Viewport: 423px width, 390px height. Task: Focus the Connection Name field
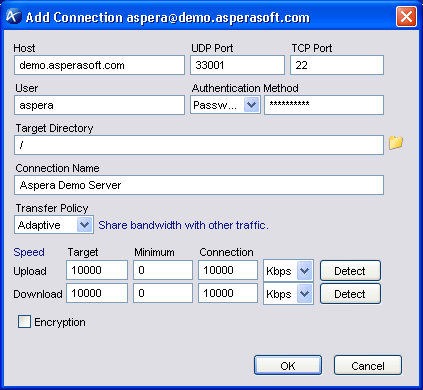[x=199, y=185]
